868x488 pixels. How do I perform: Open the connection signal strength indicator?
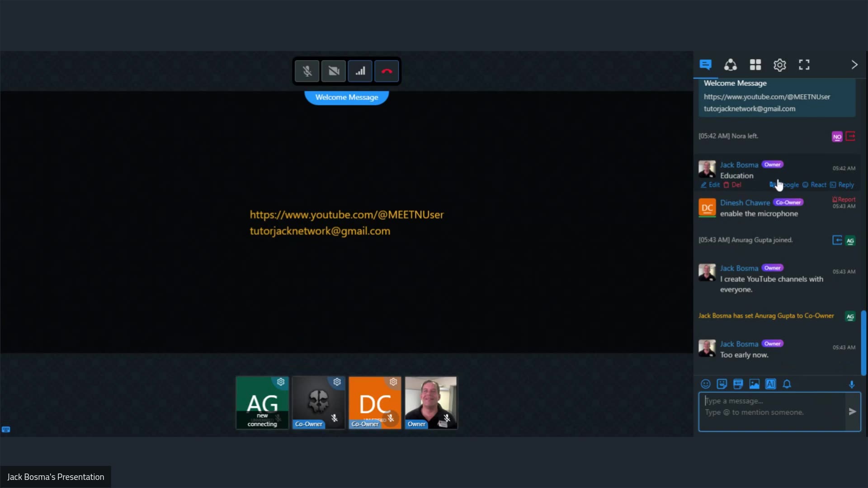(x=360, y=71)
